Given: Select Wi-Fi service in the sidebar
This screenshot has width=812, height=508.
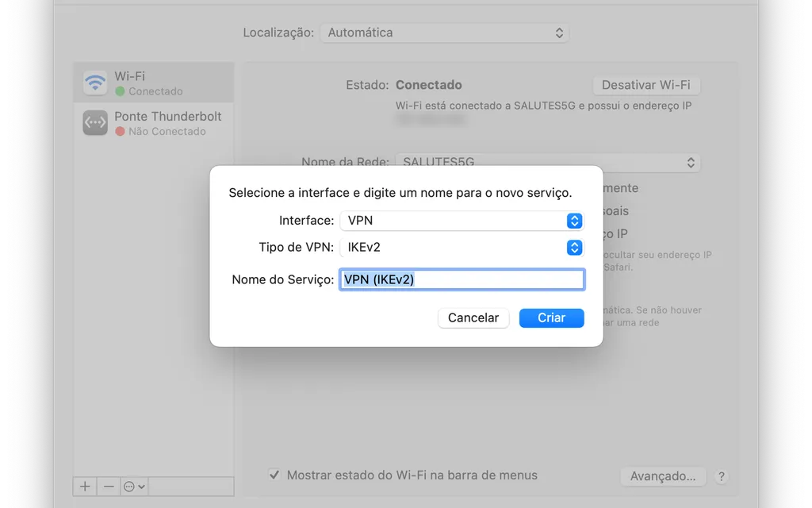Looking at the screenshot, I should [154, 83].
